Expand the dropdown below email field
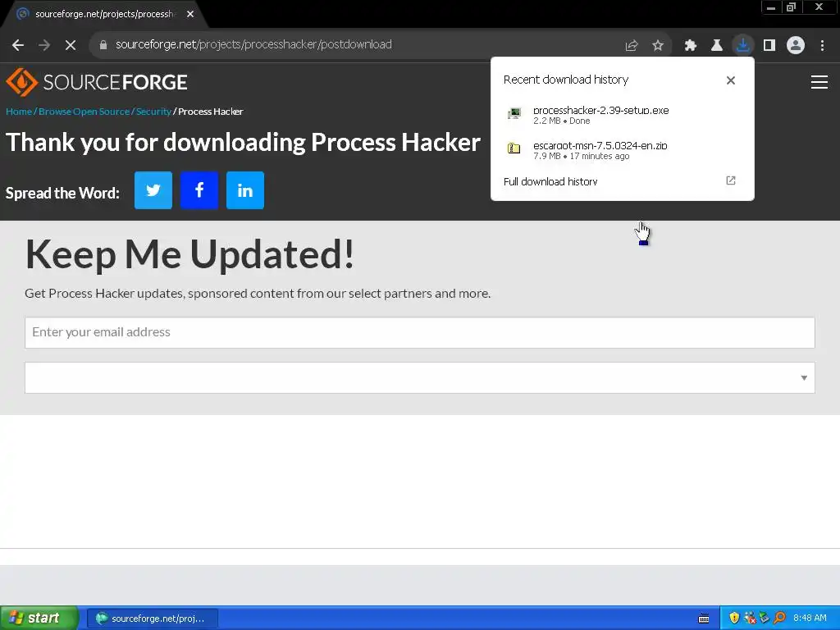 tap(420, 377)
